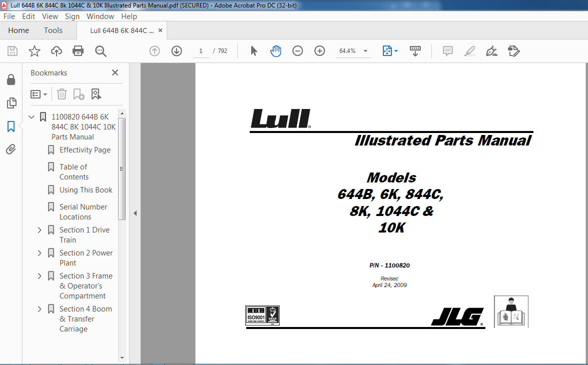The height and width of the screenshot is (365, 588).
Task: Open Serial Number Locations bookmark
Action: point(83,211)
